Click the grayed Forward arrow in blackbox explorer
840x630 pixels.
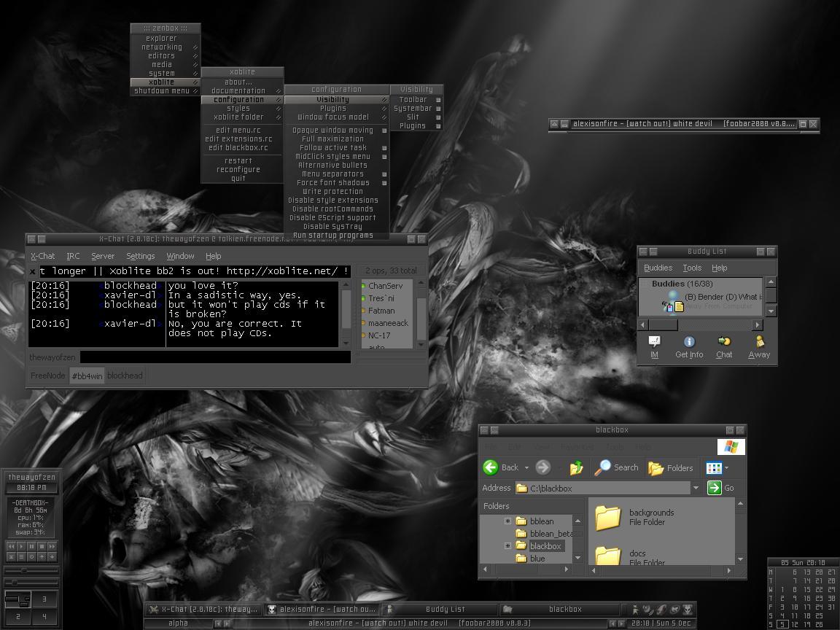coord(542,467)
